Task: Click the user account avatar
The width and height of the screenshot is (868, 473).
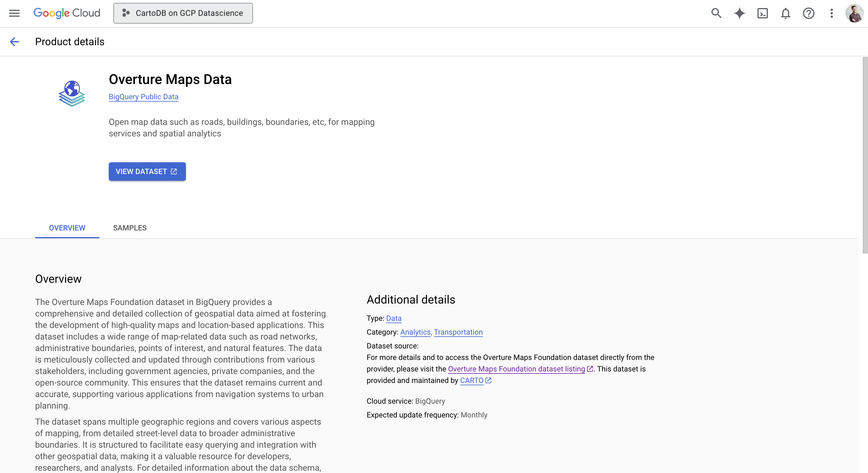Action: point(854,13)
